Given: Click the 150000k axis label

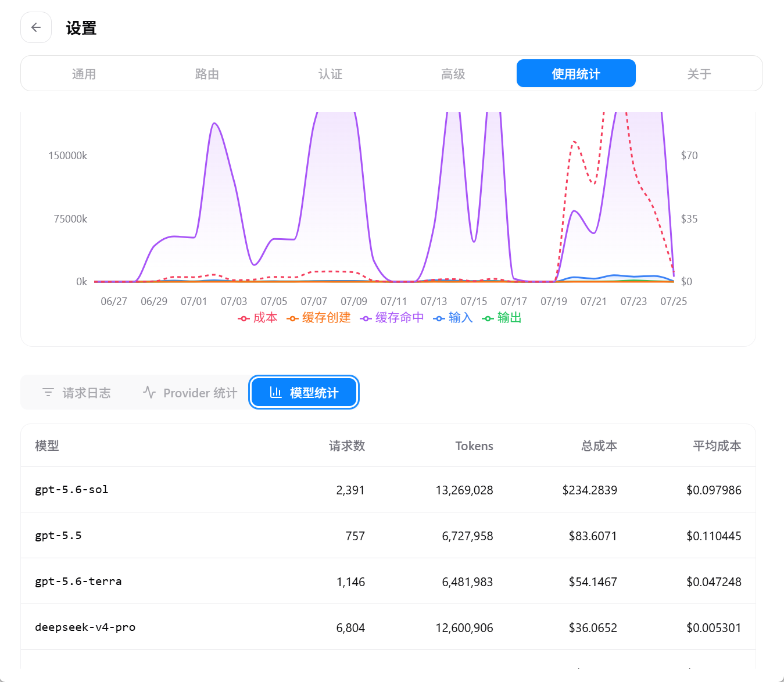Looking at the screenshot, I should click(68, 155).
